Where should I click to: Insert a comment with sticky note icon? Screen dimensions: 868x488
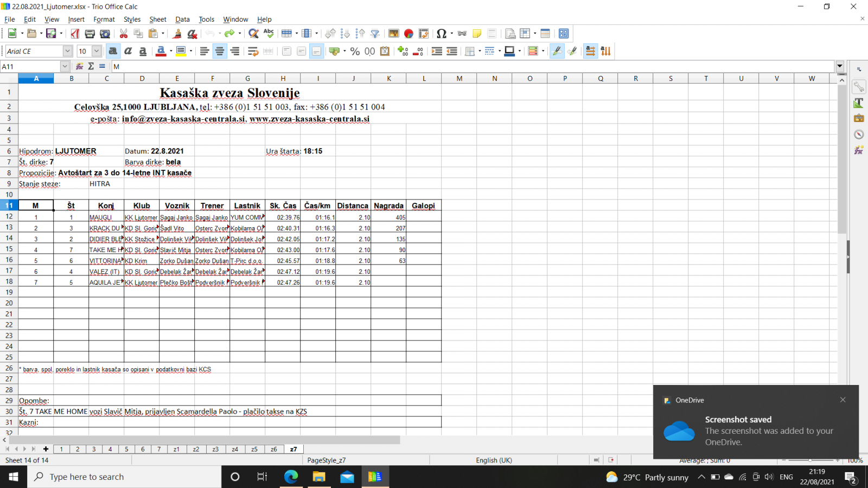(x=477, y=34)
